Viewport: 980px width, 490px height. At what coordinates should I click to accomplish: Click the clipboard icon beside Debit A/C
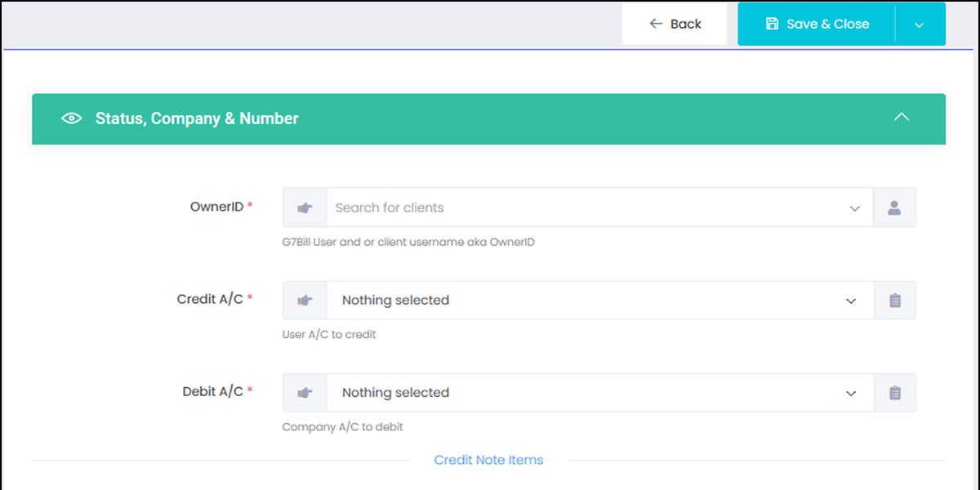pos(894,393)
